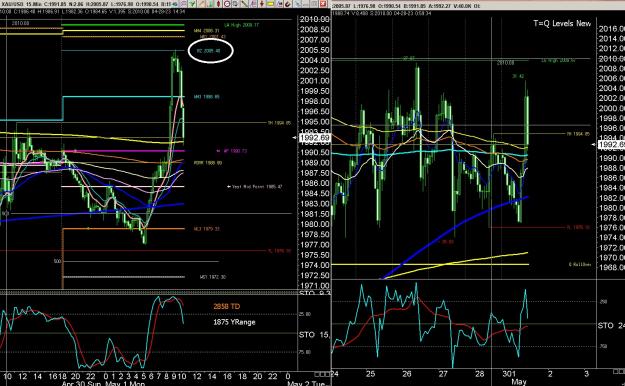The height and width of the screenshot is (386, 625).
Task: Click the pink lines toolbar icon
Action: 183,4
